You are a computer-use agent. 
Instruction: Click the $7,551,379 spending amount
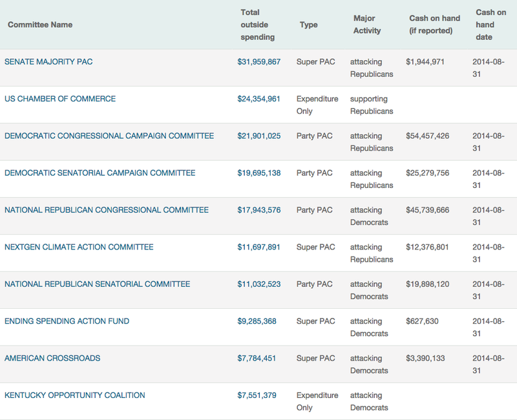click(x=257, y=395)
